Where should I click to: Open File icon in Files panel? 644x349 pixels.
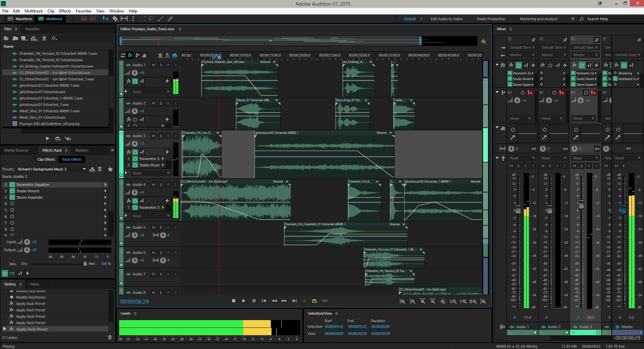point(6,38)
